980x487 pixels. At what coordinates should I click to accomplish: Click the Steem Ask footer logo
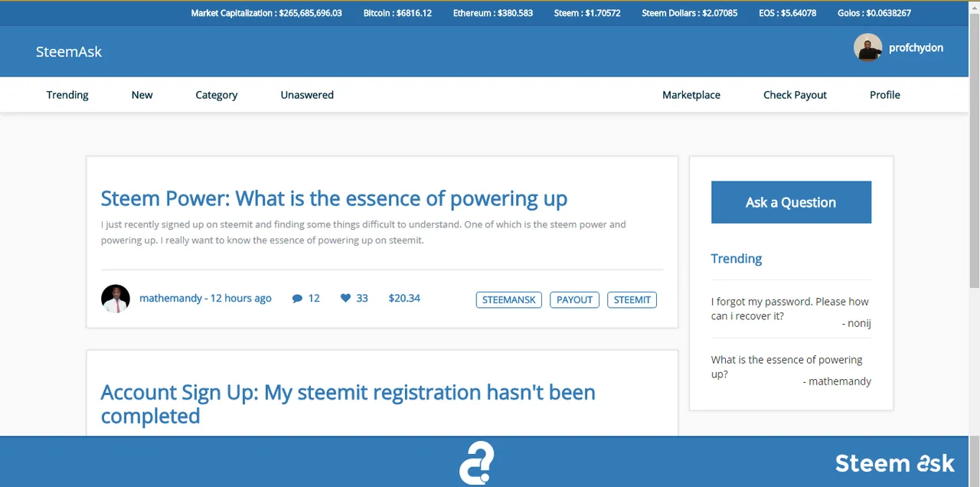point(895,463)
